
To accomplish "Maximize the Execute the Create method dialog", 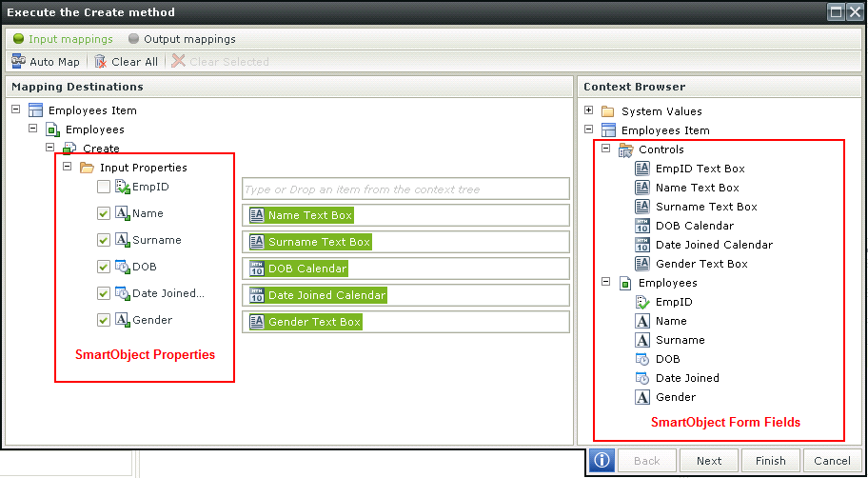I will [x=836, y=12].
